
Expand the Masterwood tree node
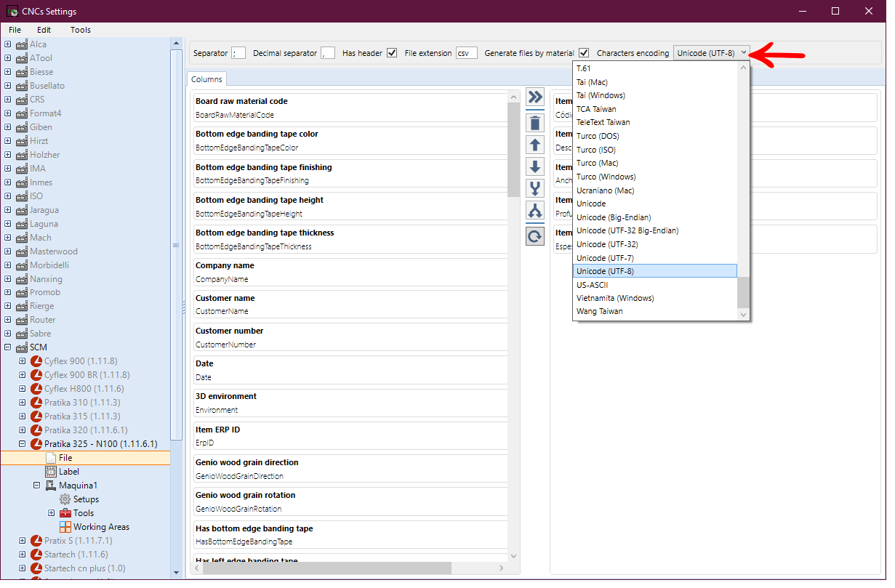point(8,251)
